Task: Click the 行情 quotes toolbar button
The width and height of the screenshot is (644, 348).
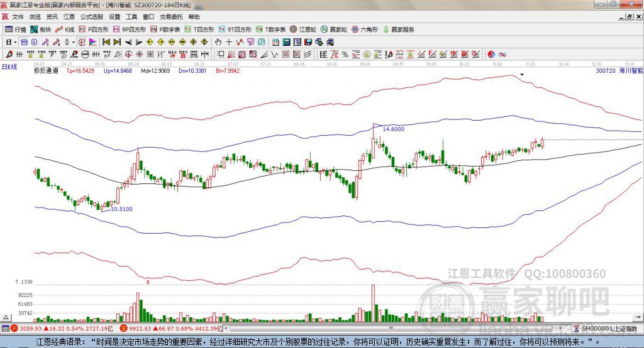Action: [x=16, y=30]
